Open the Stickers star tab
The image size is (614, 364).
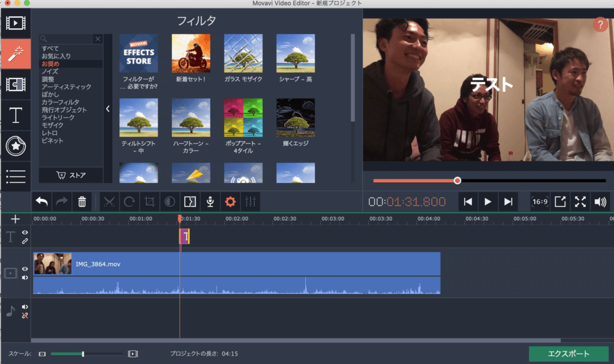tap(16, 146)
